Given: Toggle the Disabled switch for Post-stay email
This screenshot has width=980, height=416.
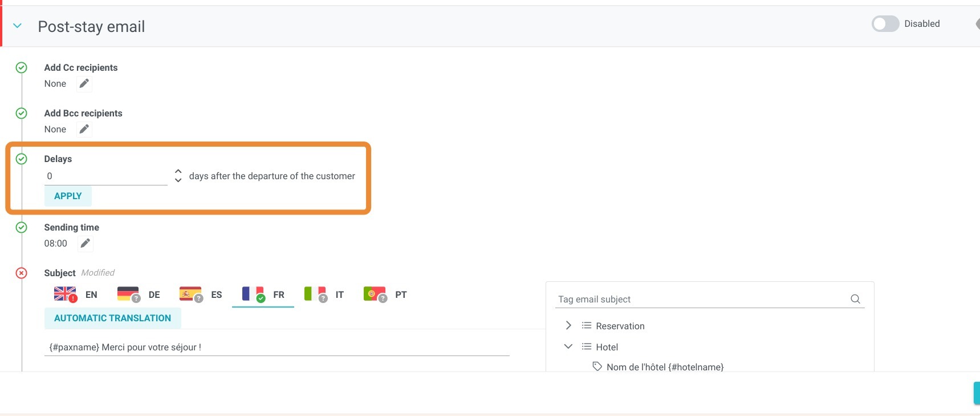Looking at the screenshot, I should 885,24.
